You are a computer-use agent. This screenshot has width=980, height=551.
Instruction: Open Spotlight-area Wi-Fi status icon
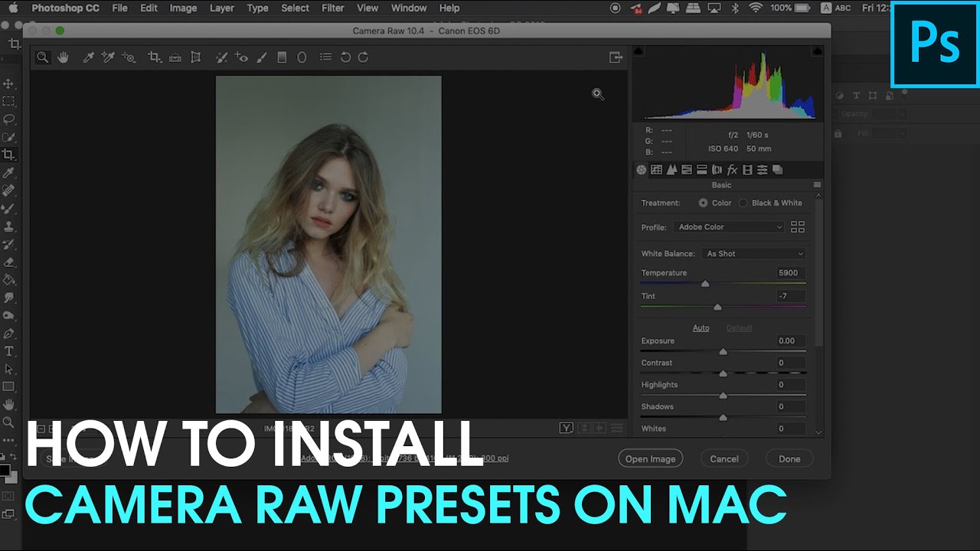pyautogui.click(x=756, y=8)
